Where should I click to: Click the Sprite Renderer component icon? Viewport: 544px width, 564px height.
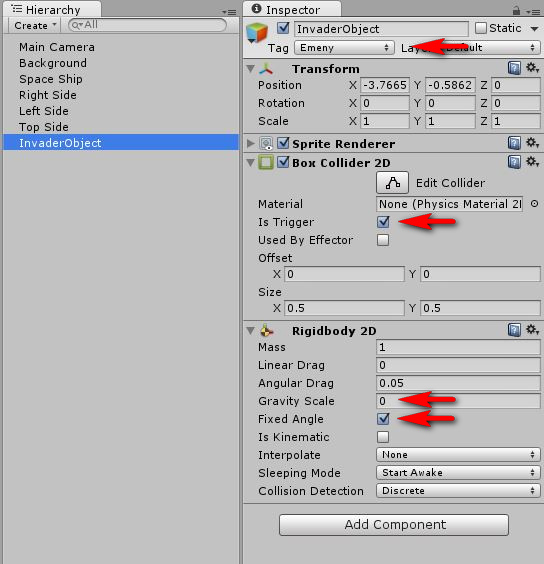point(266,144)
